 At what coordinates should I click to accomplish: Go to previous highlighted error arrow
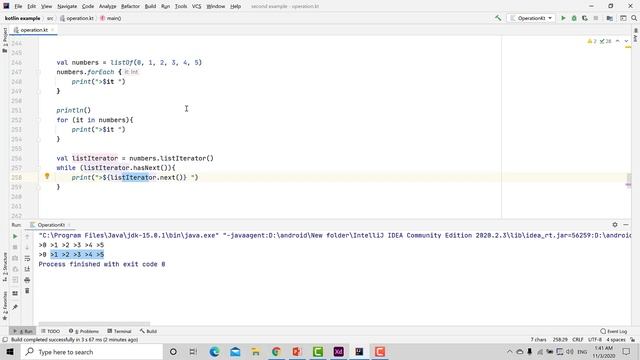click(618, 41)
